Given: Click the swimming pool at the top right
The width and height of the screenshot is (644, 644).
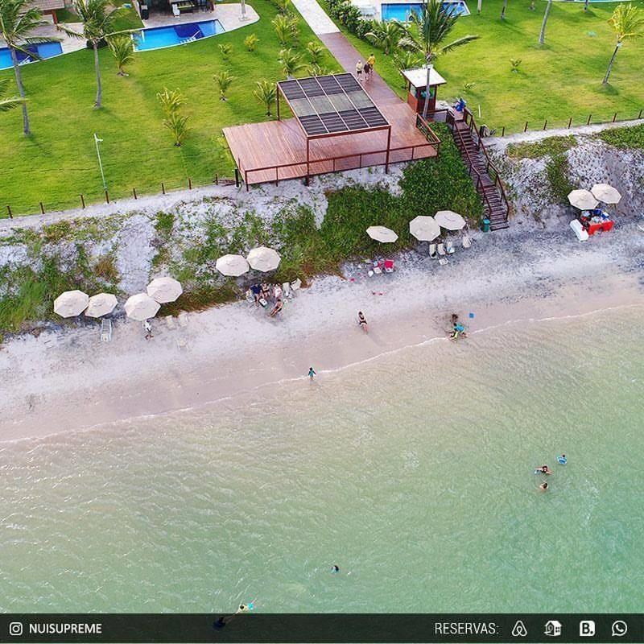Looking at the screenshot, I should (x=423, y=10).
